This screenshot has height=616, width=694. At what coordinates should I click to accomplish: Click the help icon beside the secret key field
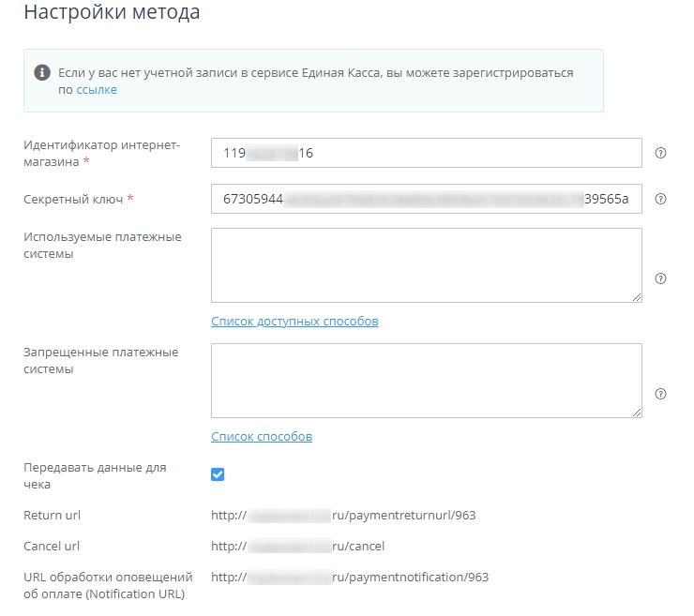(660, 199)
